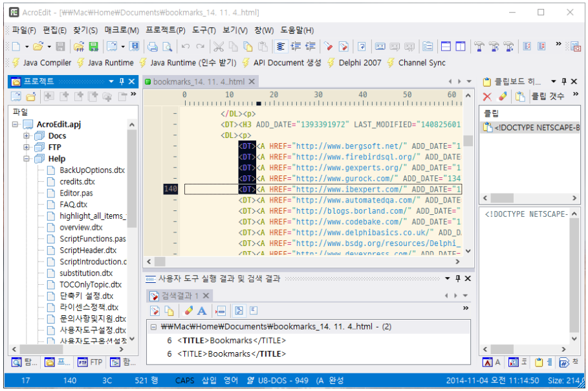Click the Print icon in main toolbar

pyautogui.click(x=153, y=47)
